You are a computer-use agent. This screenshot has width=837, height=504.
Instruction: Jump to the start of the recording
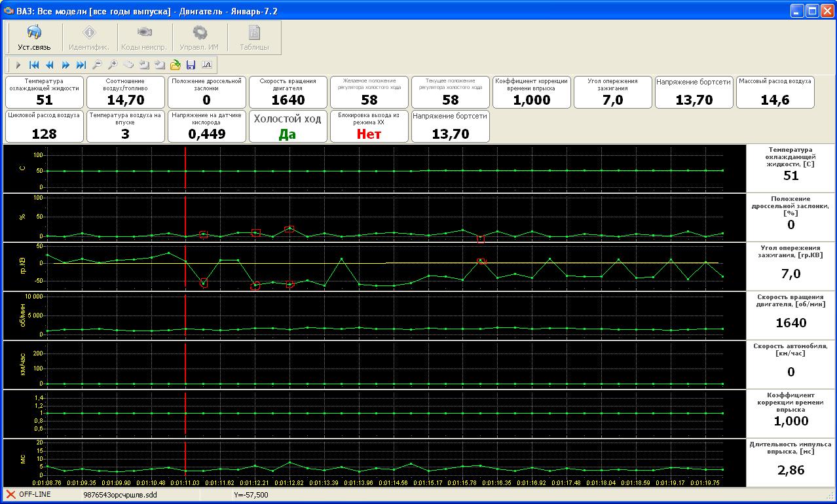click(x=34, y=65)
